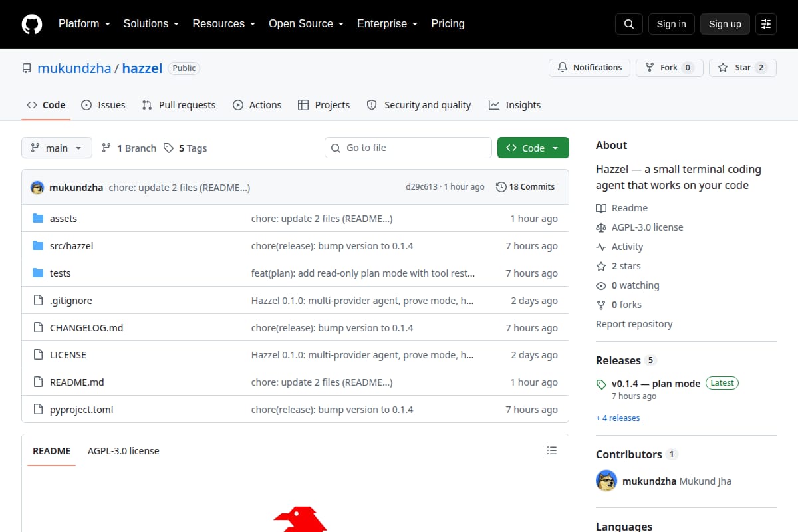Open the CHANGELOG.md file name

click(86, 328)
